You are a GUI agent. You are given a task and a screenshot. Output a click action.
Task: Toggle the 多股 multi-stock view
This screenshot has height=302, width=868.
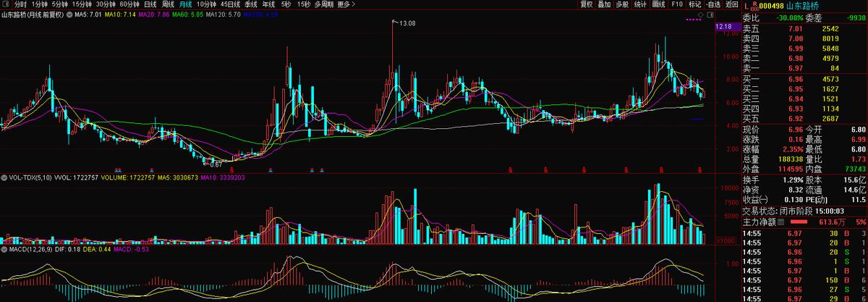click(622, 4)
